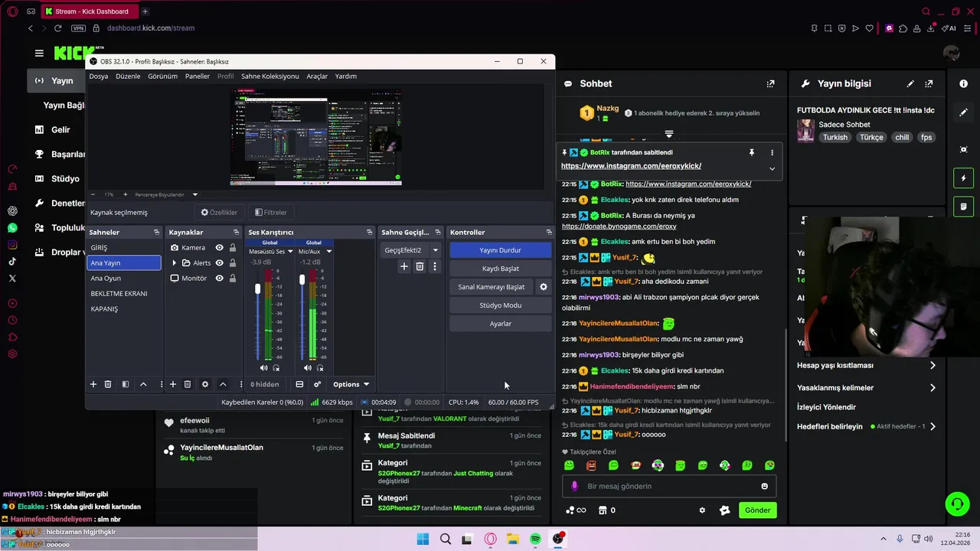
Task: Hide the Kamera source with eye icon
Action: [x=220, y=247]
